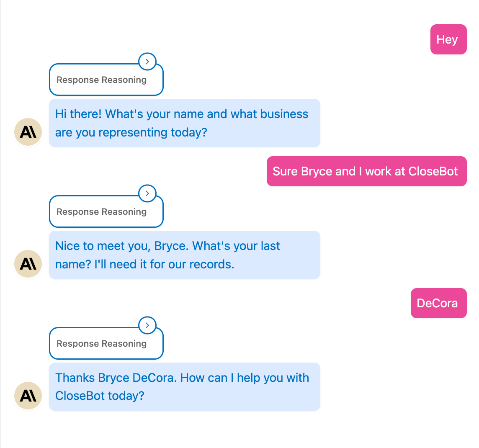Open Response Reasoning box above the final reply
The height and width of the screenshot is (448, 479).
102,344
